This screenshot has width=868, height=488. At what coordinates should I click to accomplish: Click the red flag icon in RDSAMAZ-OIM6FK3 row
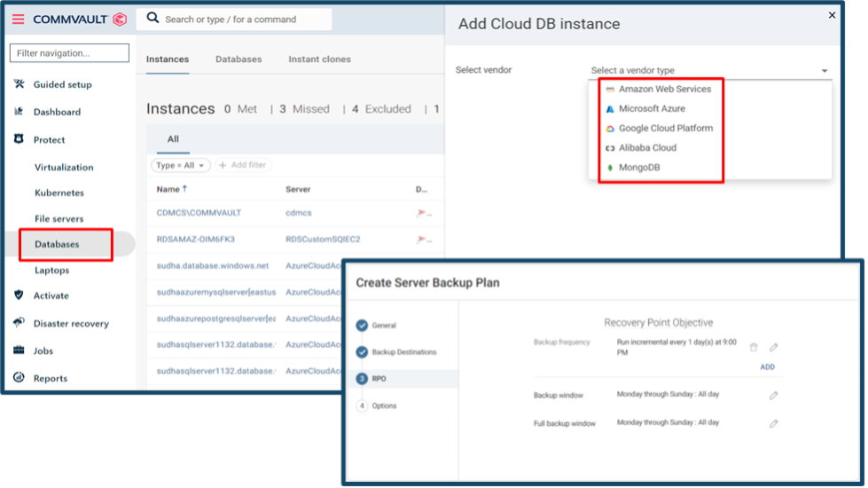pos(421,240)
